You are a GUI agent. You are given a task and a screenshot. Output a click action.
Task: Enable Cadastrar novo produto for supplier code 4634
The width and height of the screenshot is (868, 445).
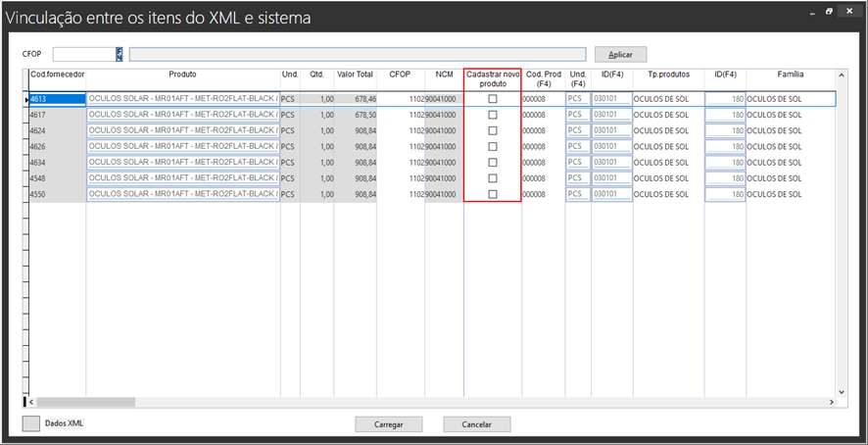(493, 163)
